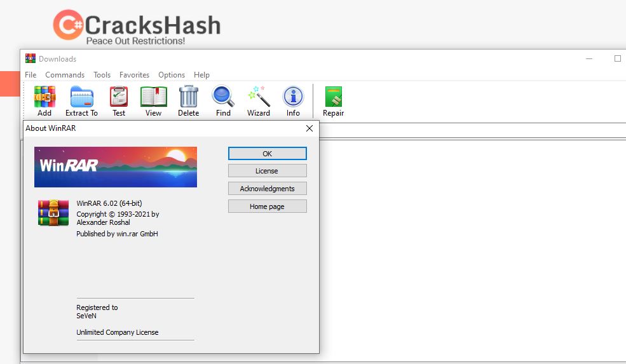Click the Add archive toolbar icon
The height and width of the screenshot is (364, 626).
[44, 97]
